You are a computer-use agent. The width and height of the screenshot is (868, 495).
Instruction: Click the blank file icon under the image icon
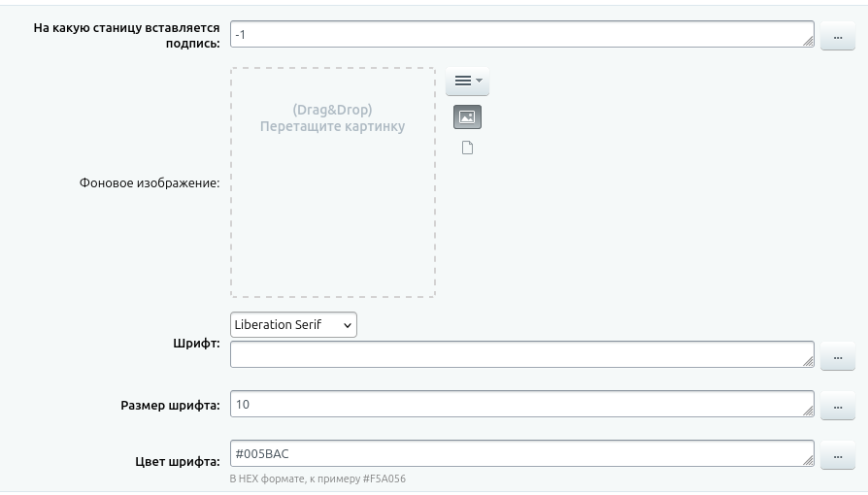[x=467, y=148]
